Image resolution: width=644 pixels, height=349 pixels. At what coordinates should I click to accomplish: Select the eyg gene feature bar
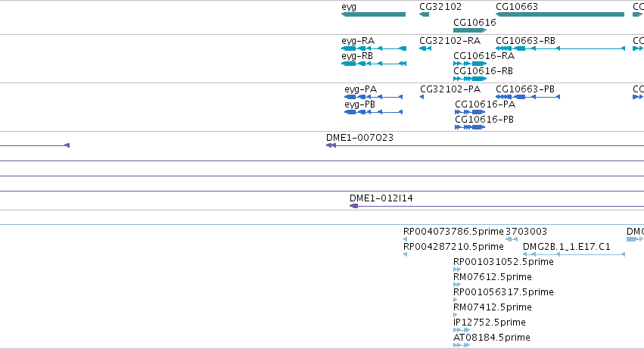373,14
